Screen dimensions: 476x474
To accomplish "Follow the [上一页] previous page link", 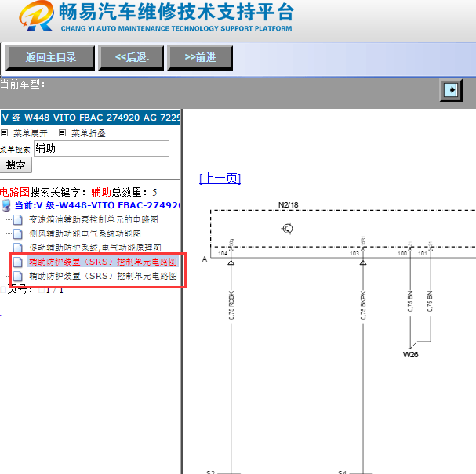I will coord(220,179).
